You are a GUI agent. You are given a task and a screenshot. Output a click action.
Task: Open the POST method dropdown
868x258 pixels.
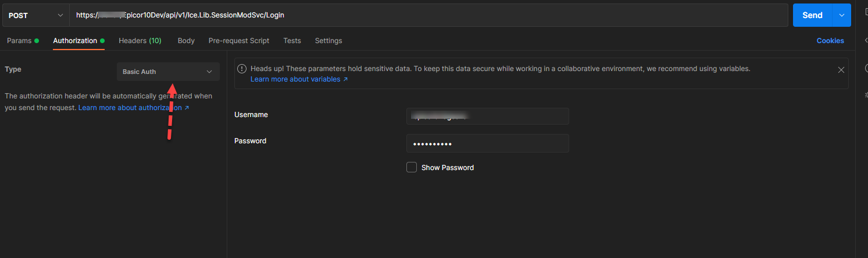(35, 15)
